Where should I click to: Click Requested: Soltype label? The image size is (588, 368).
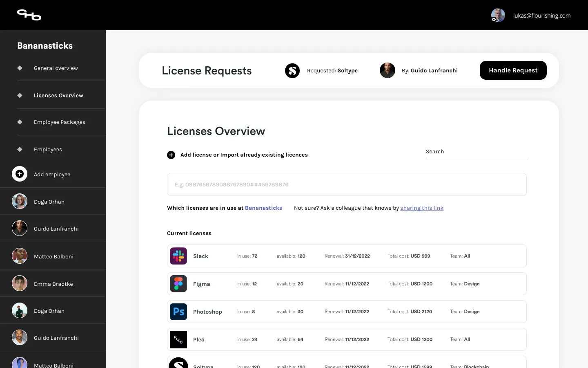[332, 71]
